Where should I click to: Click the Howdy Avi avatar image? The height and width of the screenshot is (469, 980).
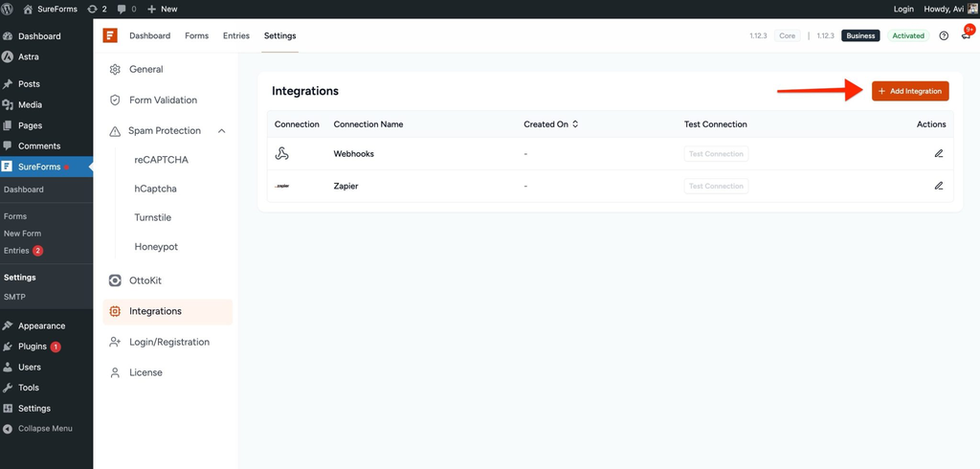(x=972, y=9)
